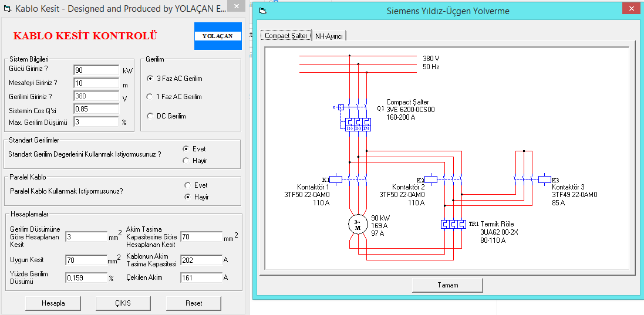This screenshot has width=644, height=315.
Task: Click the Kontaktör 2 label
Action: (408, 187)
